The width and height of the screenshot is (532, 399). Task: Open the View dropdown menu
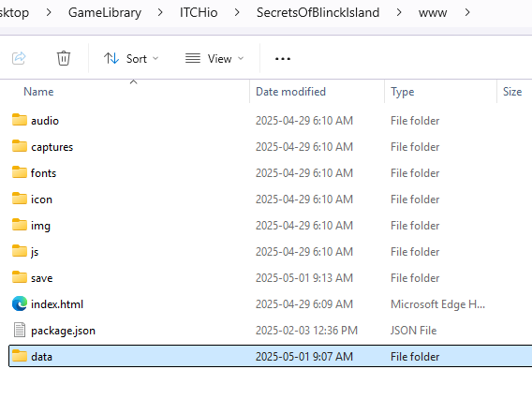click(x=214, y=59)
